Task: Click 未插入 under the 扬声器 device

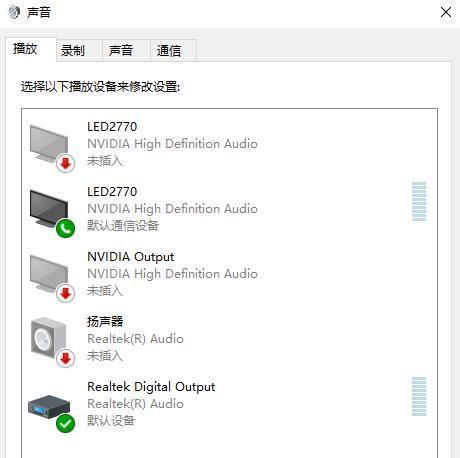Action: pos(105,356)
